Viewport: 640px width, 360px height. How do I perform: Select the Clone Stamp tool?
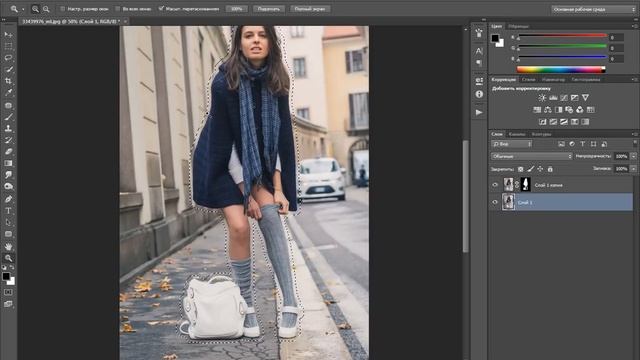(x=8, y=128)
